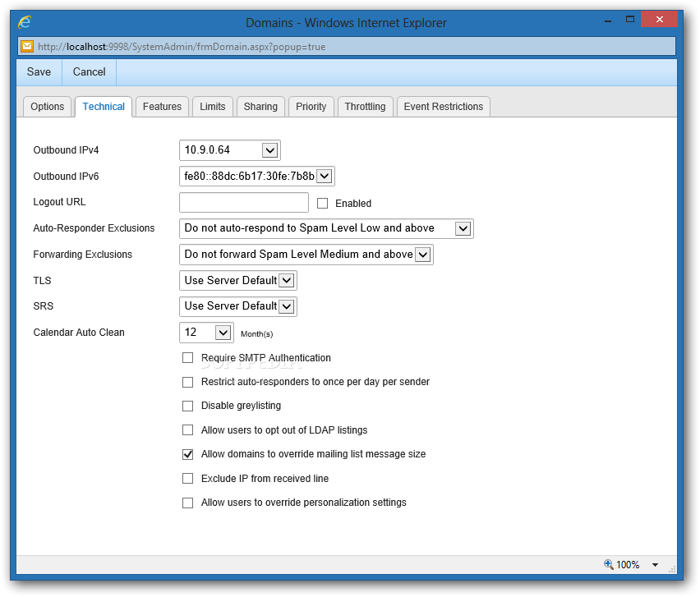Check Allow users to opt out of LDAP

coord(188,430)
